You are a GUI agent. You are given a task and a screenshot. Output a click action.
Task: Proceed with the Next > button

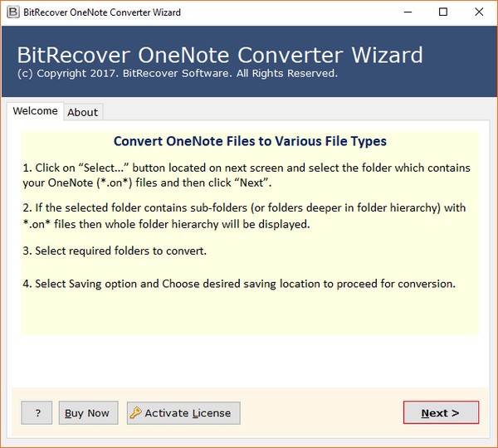tap(441, 413)
